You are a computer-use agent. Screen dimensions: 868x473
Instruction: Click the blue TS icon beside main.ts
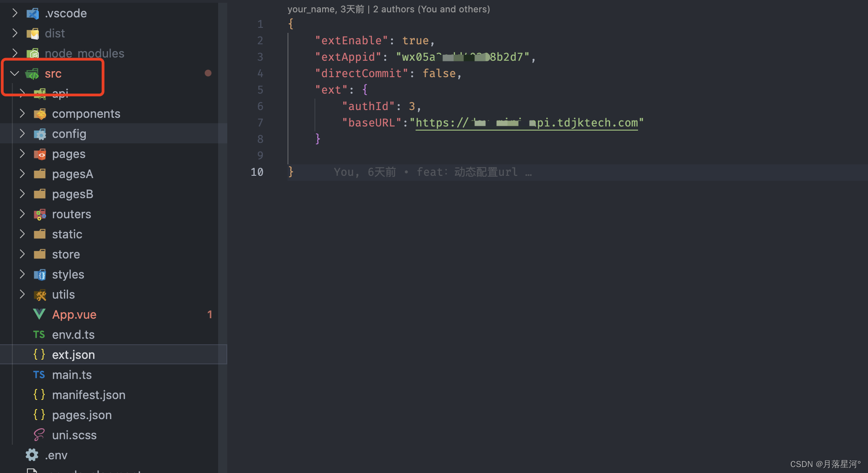pos(39,374)
